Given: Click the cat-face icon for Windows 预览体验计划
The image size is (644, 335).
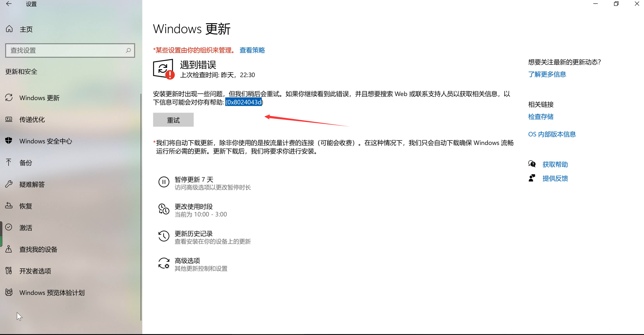Looking at the screenshot, I should pos(9,292).
